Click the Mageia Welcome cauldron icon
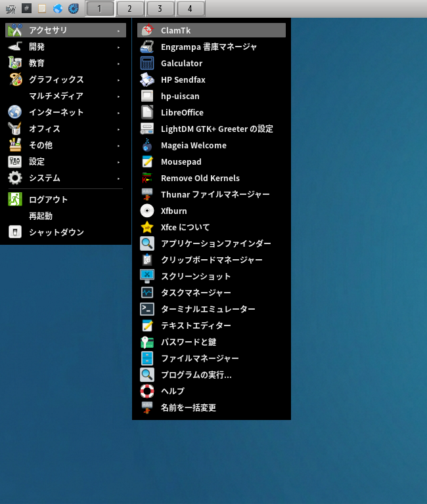427x504 pixels. coord(147,145)
